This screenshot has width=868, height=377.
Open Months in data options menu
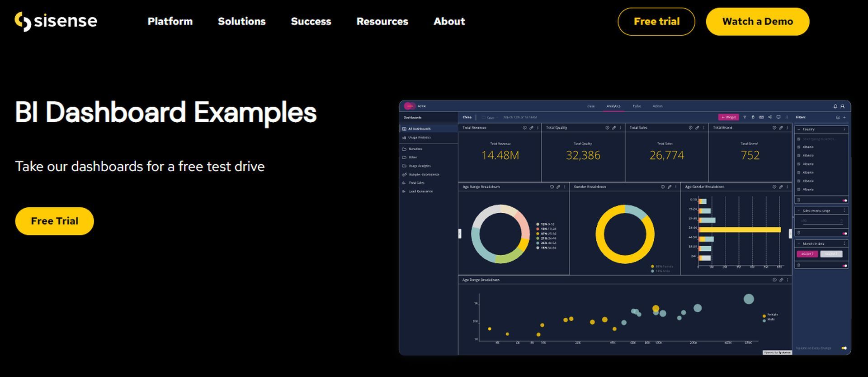[x=844, y=243]
